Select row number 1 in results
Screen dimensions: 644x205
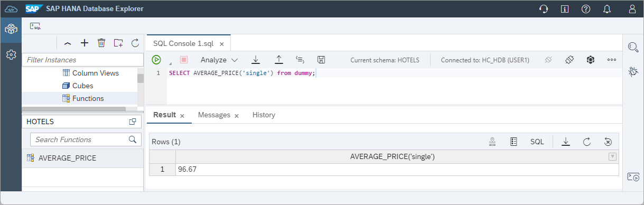point(162,169)
